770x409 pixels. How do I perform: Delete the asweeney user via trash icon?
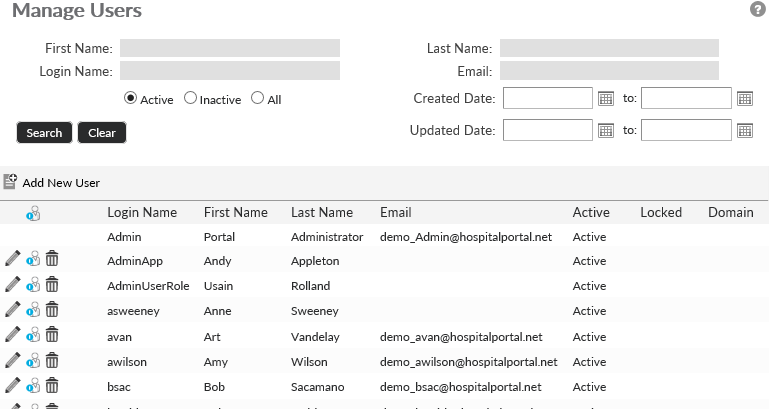point(52,311)
